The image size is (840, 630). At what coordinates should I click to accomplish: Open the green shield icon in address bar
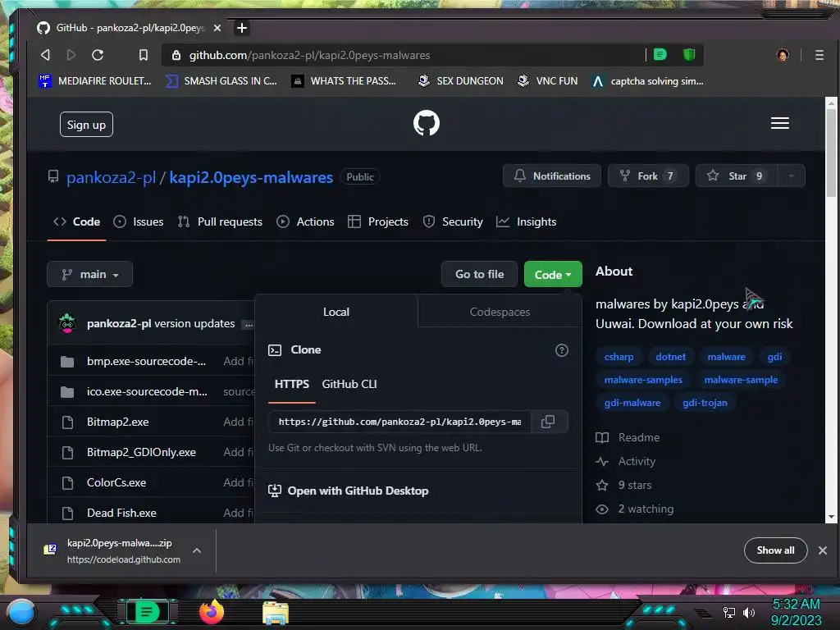pos(689,55)
